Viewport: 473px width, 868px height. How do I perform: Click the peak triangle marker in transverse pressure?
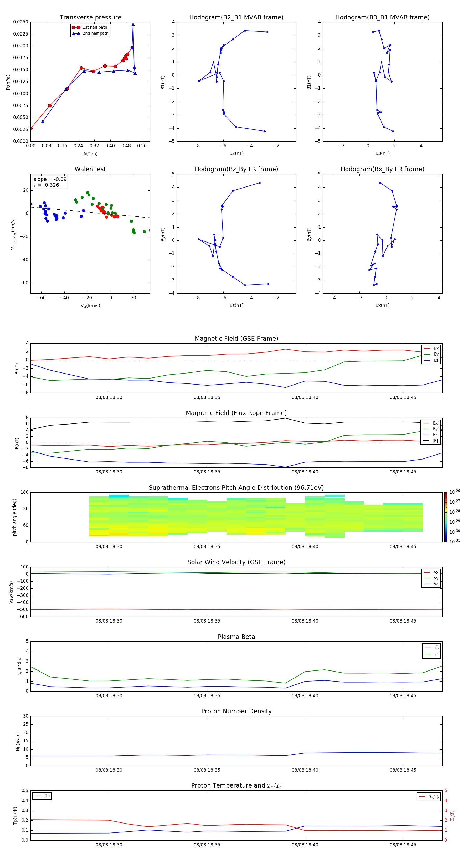coord(133,25)
